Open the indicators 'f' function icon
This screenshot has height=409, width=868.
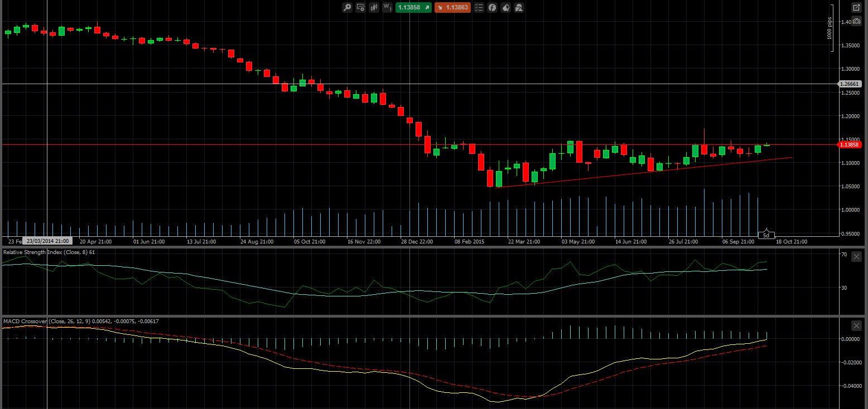492,8
